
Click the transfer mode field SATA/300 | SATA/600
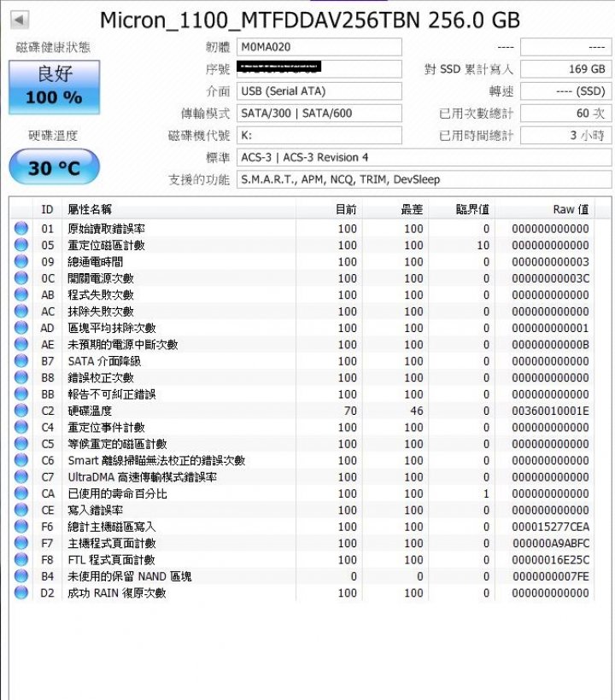tap(319, 113)
